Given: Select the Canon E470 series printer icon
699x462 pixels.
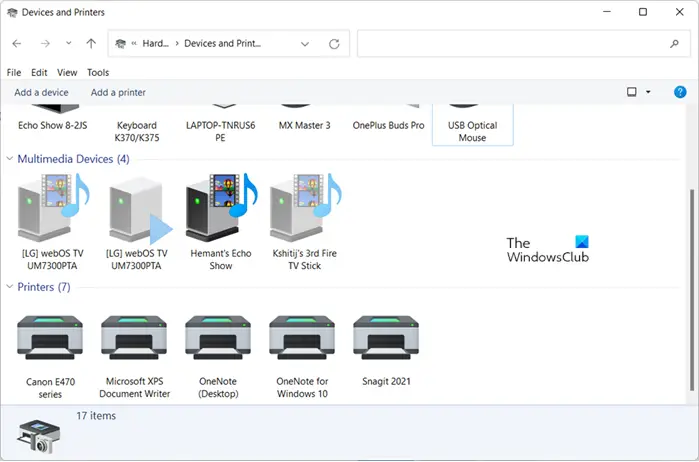Looking at the screenshot, I should click(x=50, y=338).
